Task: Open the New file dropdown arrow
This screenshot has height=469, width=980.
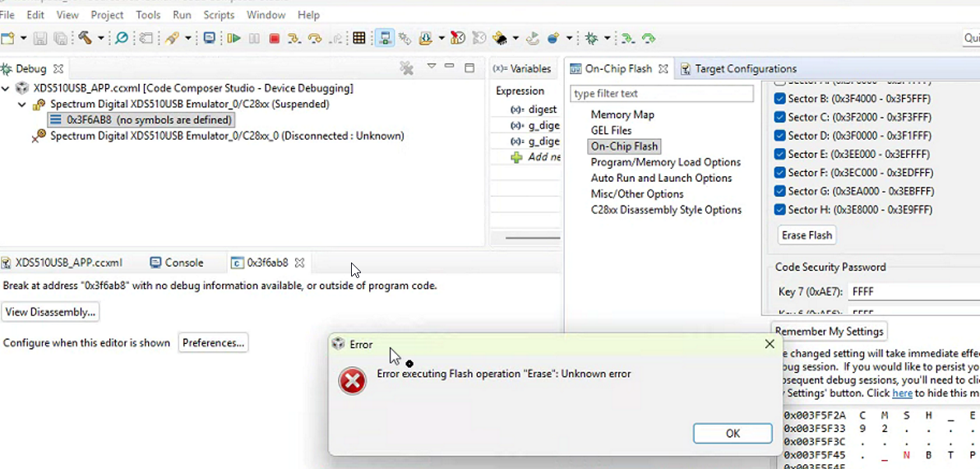Action: point(23,39)
